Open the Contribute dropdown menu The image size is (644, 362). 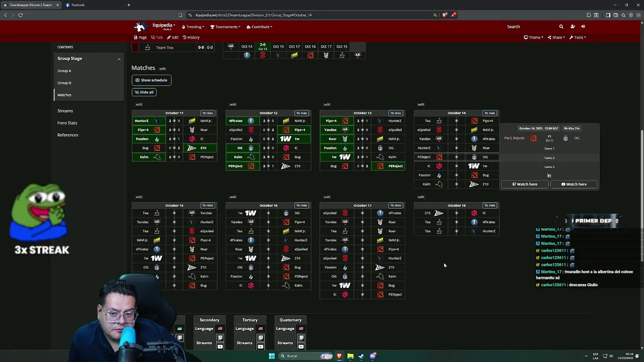click(x=259, y=27)
